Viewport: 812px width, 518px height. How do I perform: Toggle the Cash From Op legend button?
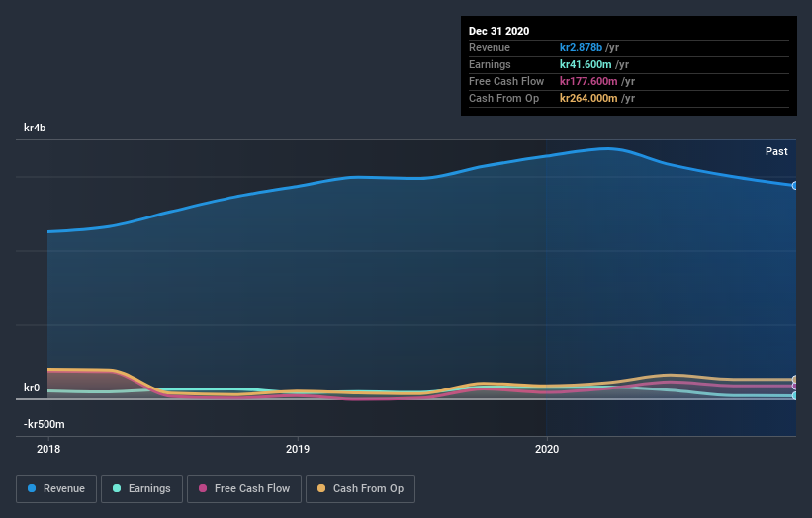pyautogui.click(x=360, y=489)
